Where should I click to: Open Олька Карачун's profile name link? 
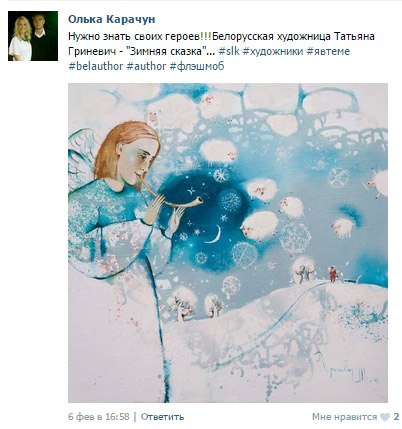pos(112,19)
